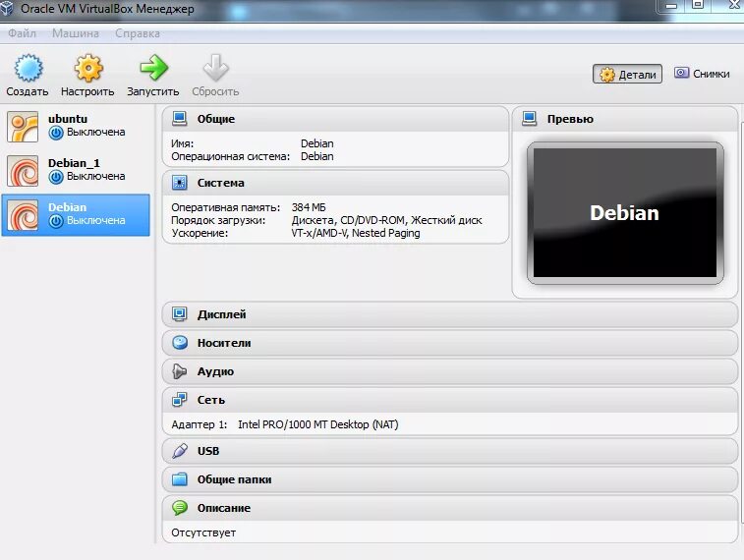
Task: Click boot order text Дискета, CD/DVD-ROM, Жесткий диск
Action: 386,220
